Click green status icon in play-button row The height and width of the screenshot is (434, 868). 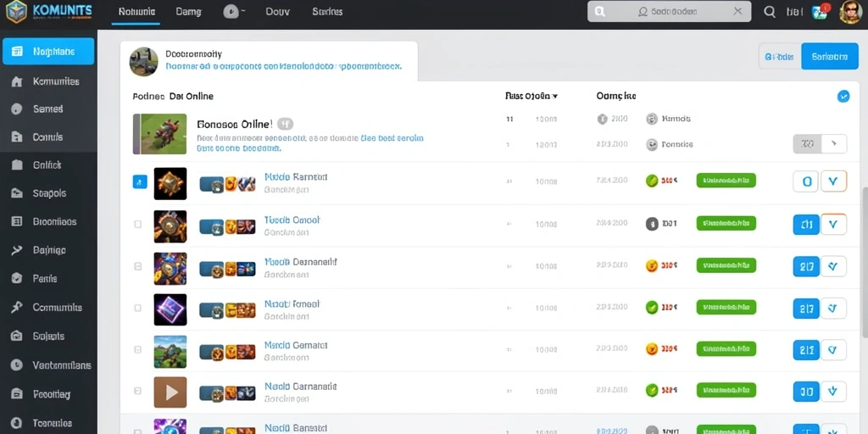click(x=652, y=390)
